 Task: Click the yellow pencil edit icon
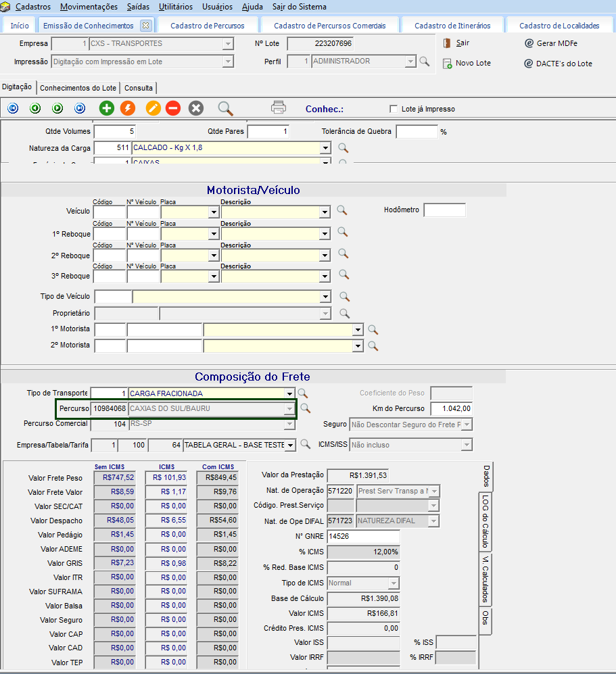(x=153, y=108)
